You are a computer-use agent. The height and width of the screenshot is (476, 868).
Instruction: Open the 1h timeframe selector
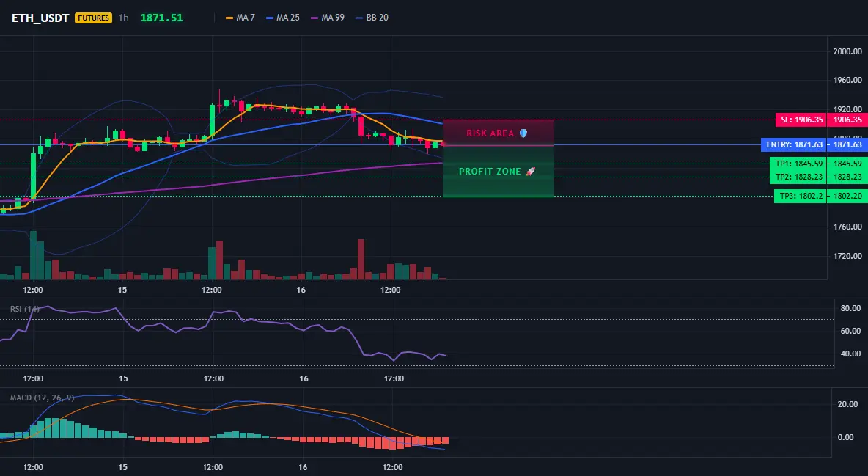[x=123, y=18]
